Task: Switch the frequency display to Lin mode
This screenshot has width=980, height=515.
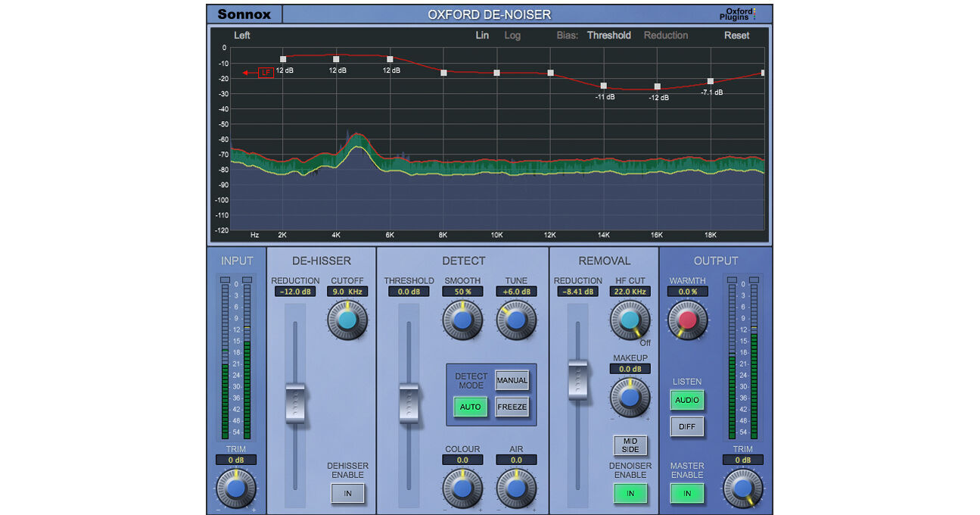Action: [x=482, y=35]
